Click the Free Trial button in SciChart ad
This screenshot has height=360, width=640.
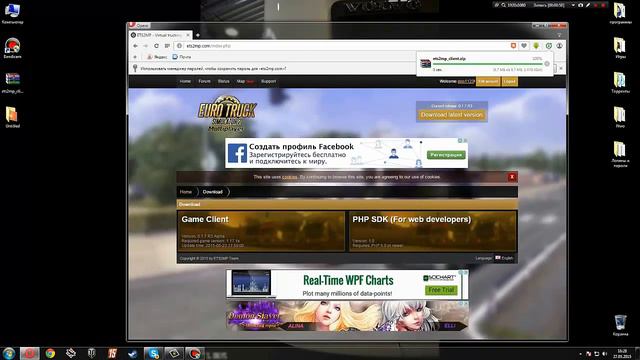click(x=441, y=290)
